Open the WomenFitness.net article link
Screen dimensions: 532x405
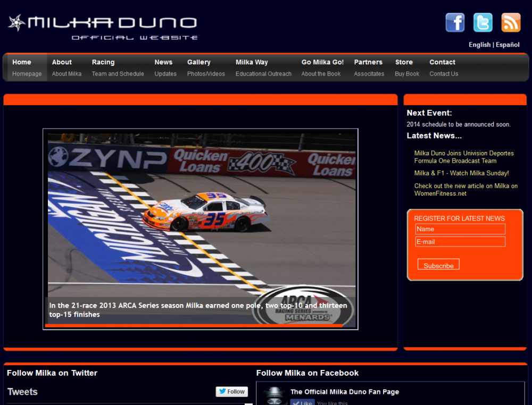[466, 190]
